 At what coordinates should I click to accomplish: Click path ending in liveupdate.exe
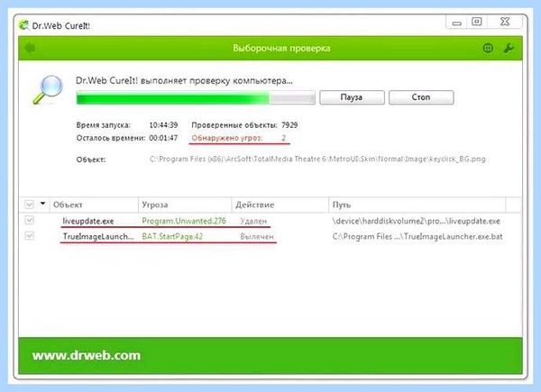[416, 221]
